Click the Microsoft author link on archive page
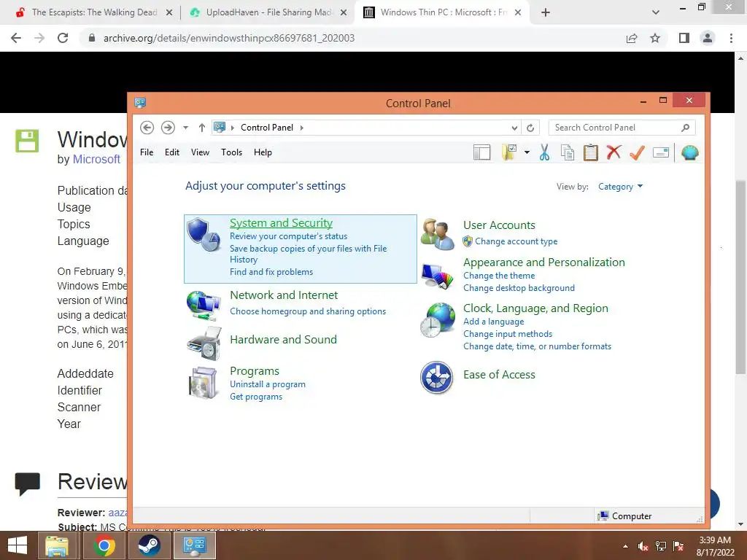 (x=96, y=159)
